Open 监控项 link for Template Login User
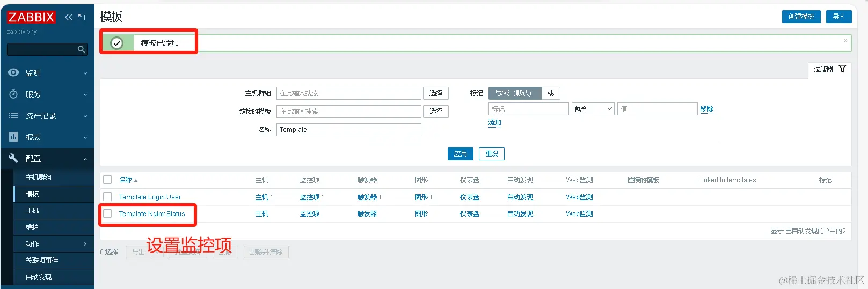 tap(310, 197)
